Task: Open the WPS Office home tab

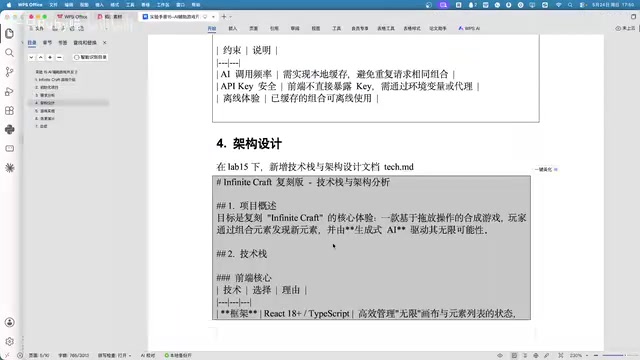Action: pos(72,17)
